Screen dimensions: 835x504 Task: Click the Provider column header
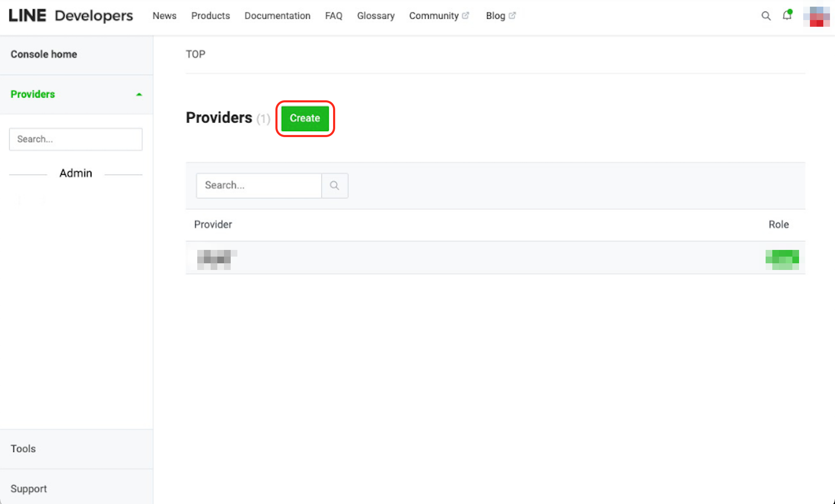click(x=213, y=224)
